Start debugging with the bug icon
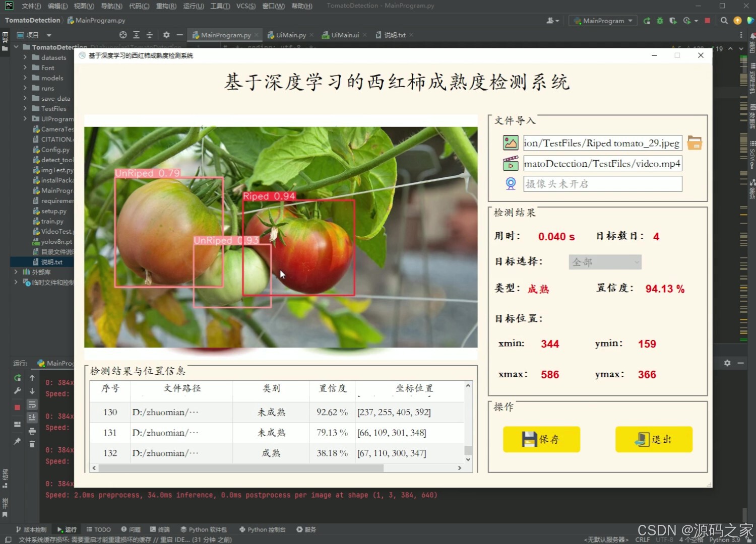The height and width of the screenshot is (544, 756). (x=660, y=21)
